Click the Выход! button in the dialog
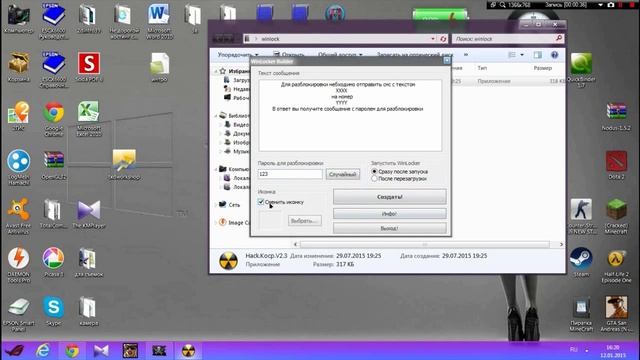Viewport: 640px width, 360px height. pos(389,228)
